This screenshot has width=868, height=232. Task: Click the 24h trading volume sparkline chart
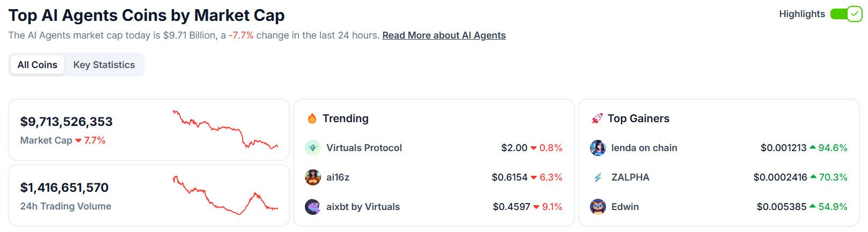[x=225, y=195]
